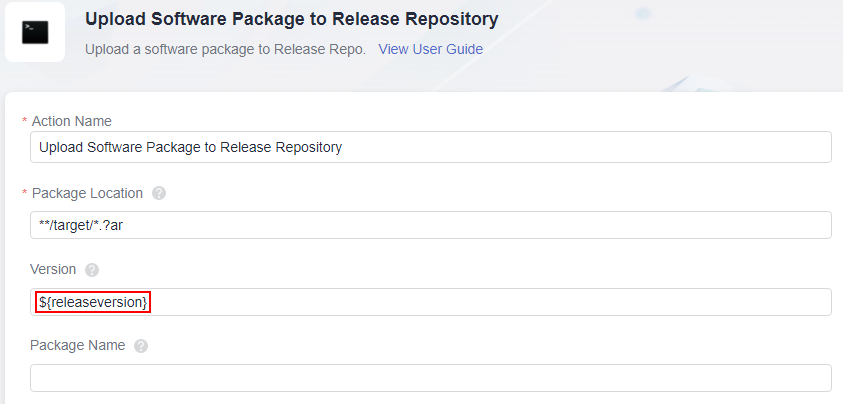Focus the empty Package Name field

click(x=430, y=378)
